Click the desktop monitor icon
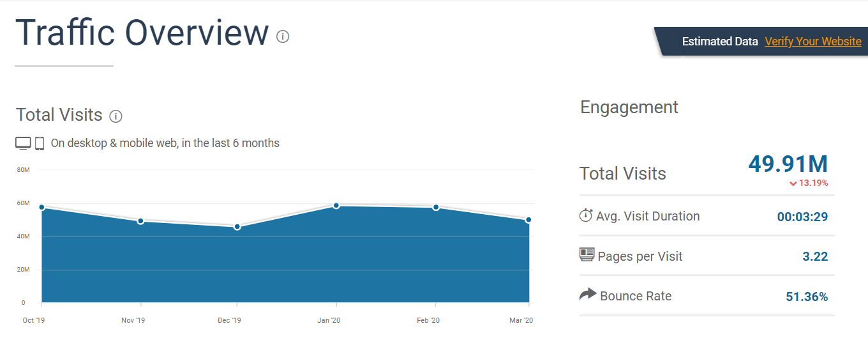The image size is (868, 340). coord(23,143)
